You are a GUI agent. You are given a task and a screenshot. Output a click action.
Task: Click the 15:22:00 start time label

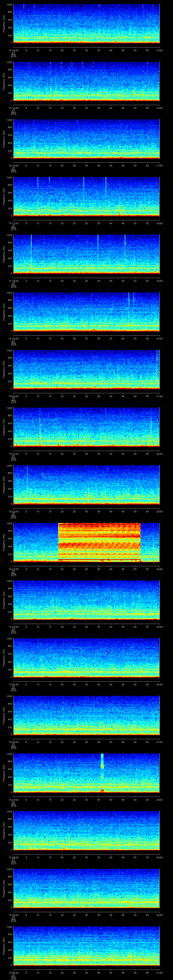point(13,511)
